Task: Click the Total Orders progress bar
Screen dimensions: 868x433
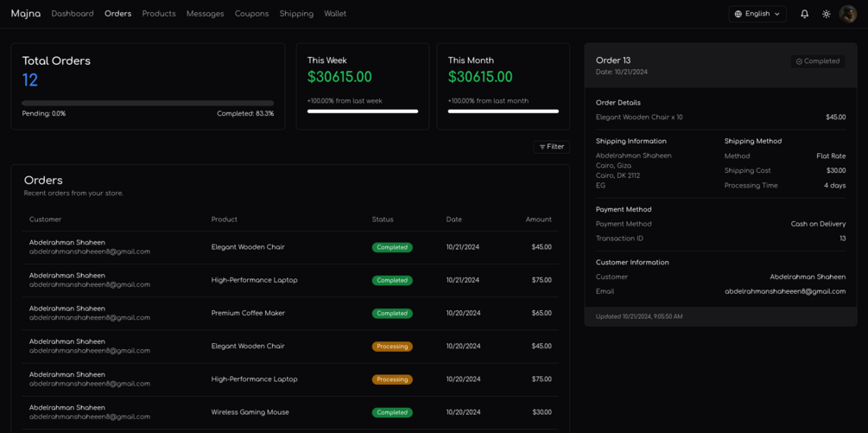Action: pyautogui.click(x=148, y=103)
